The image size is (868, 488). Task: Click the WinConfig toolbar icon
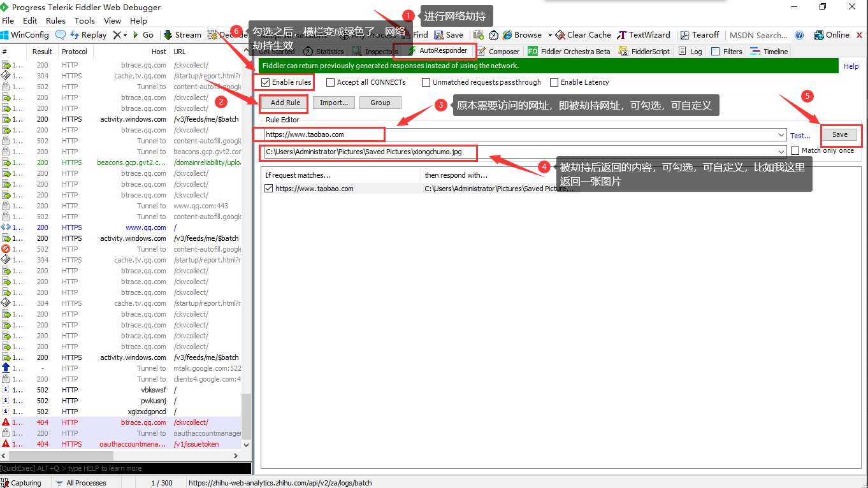(25, 35)
